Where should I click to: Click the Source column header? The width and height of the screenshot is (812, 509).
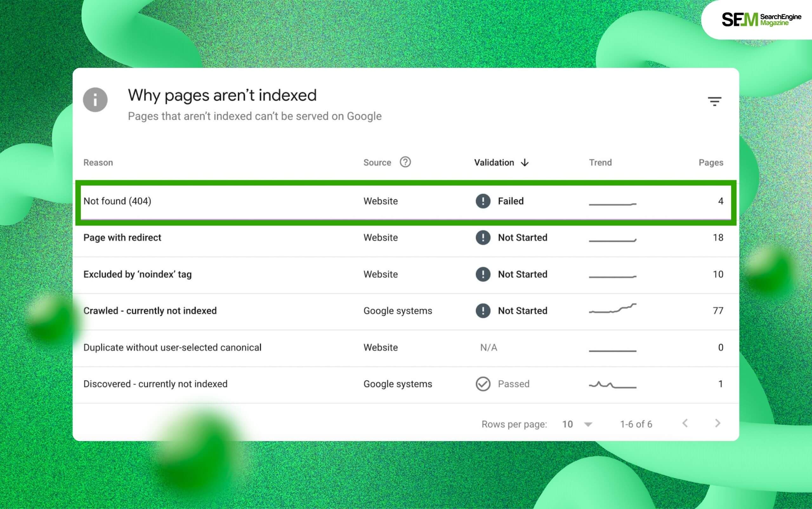[377, 163]
